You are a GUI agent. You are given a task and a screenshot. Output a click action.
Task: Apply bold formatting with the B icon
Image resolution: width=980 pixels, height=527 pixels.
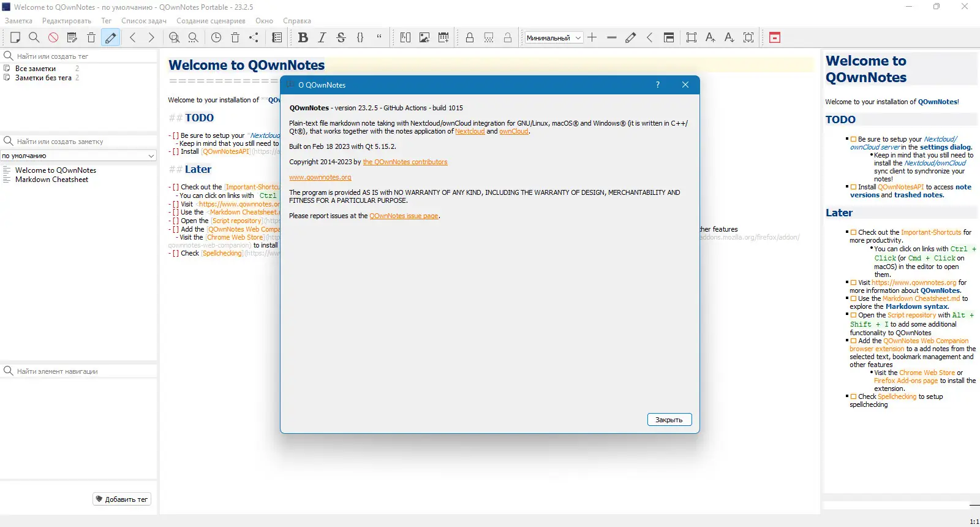303,37
